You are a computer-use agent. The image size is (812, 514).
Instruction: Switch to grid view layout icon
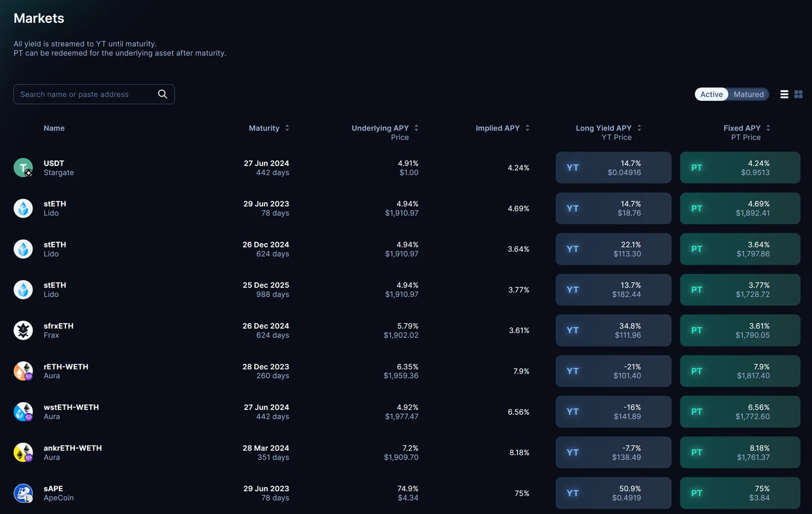pyautogui.click(x=799, y=94)
